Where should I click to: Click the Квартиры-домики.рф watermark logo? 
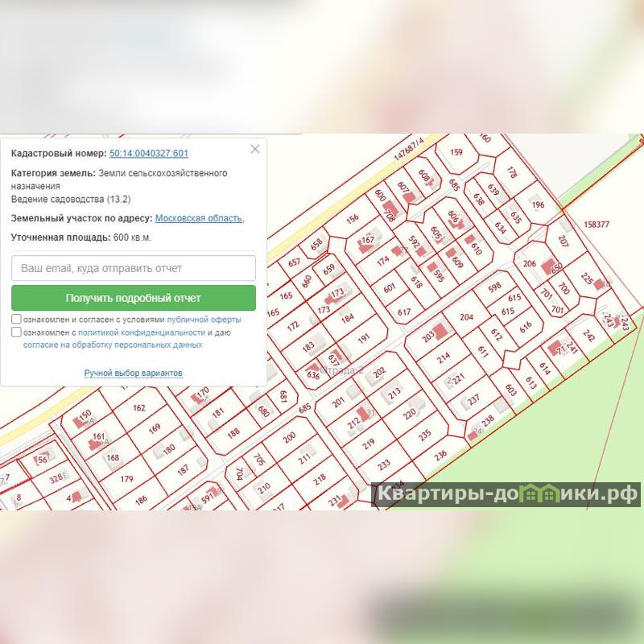click(506, 494)
